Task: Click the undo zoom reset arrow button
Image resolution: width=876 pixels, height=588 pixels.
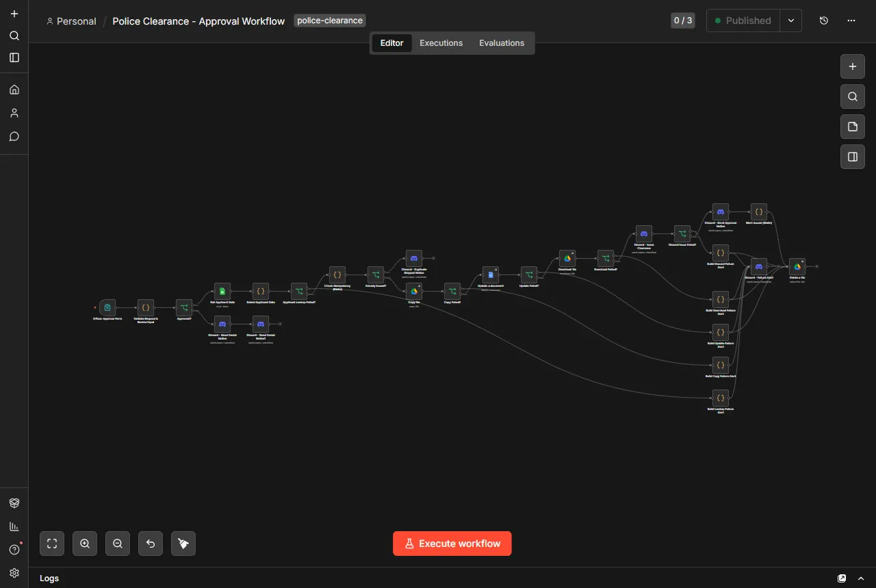Action: click(151, 544)
